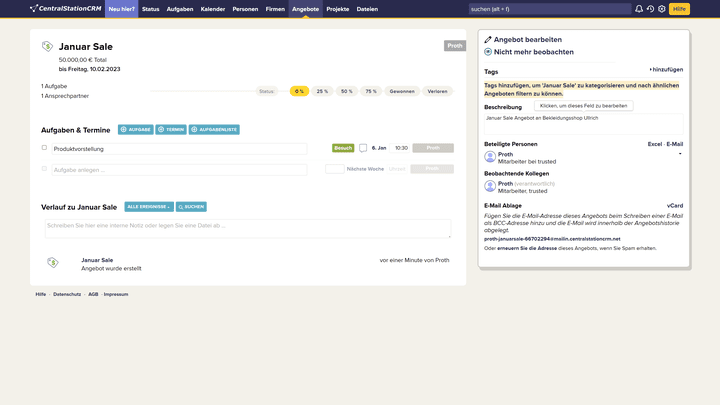
Task: Open the dropdown arrow next to Proth
Action: pyautogui.click(x=680, y=154)
